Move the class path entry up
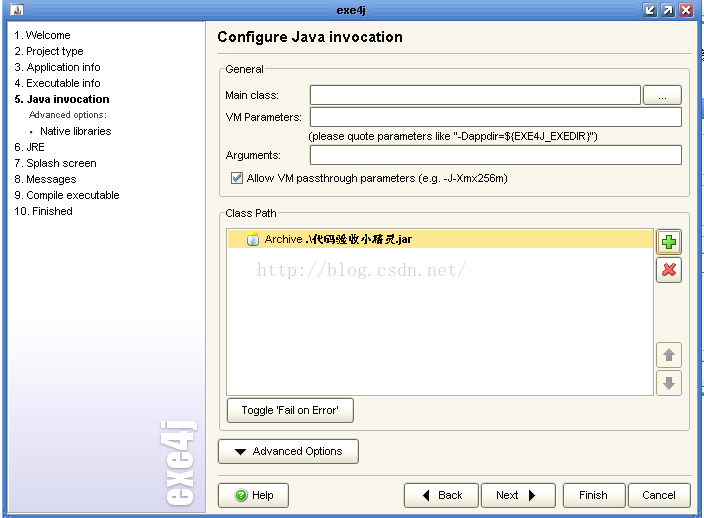The height and width of the screenshot is (518, 704). point(669,355)
